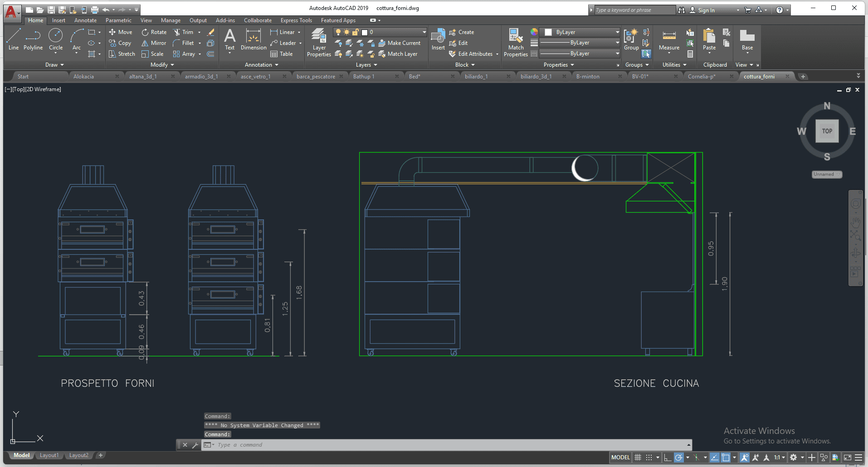Select the Measure utility
868x467 pixels.
[669, 40]
